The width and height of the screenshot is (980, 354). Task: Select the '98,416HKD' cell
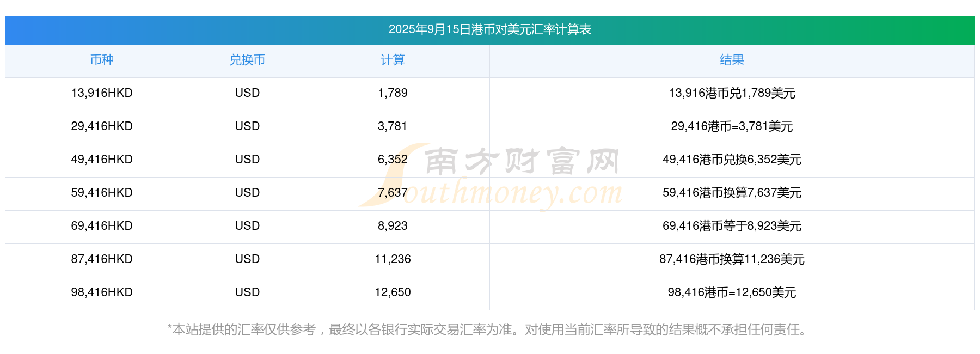pyautogui.click(x=102, y=292)
